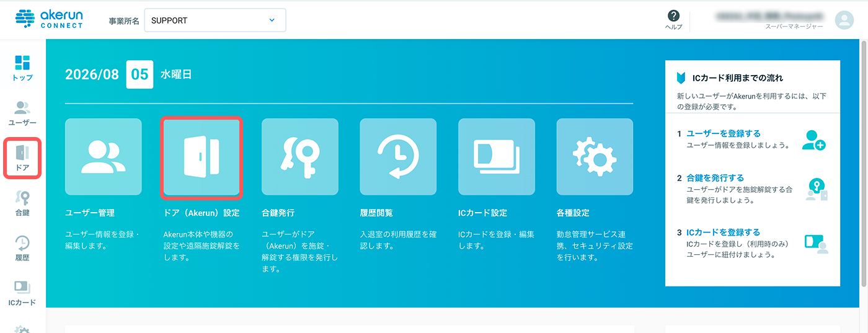
Task: Click the 履歴閲覧 clock tile icon
Action: (398, 157)
